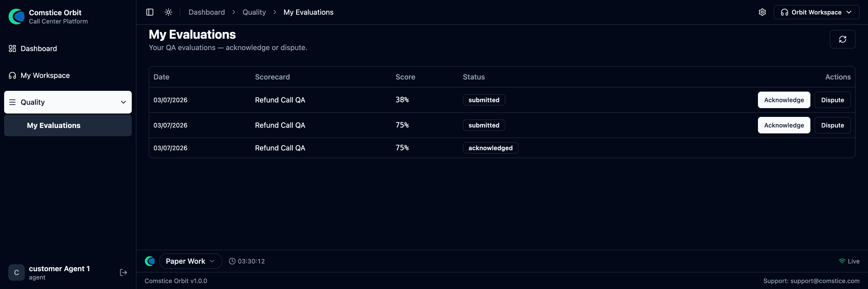The image size is (868, 289).
Task: Click the support@comstice.com support text
Action: point(825,280)
